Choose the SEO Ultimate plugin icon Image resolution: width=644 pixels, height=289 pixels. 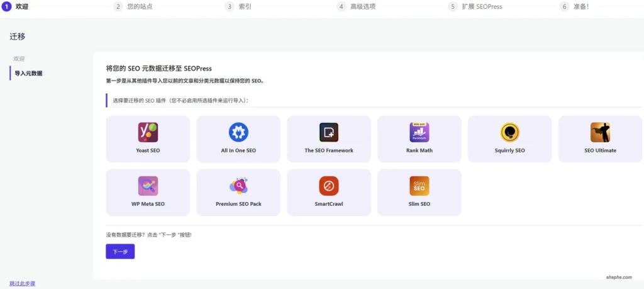(x=600, y=132)
